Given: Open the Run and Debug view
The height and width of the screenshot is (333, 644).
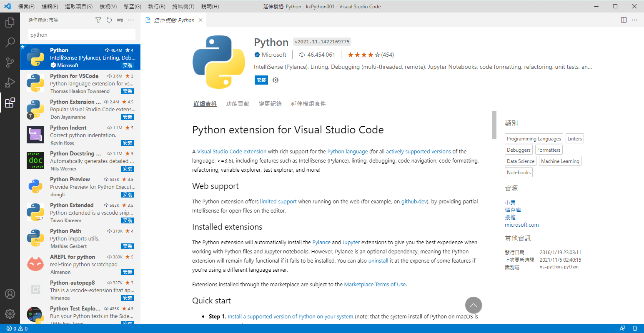Looking at the screenshot, I should click(10, 83).
